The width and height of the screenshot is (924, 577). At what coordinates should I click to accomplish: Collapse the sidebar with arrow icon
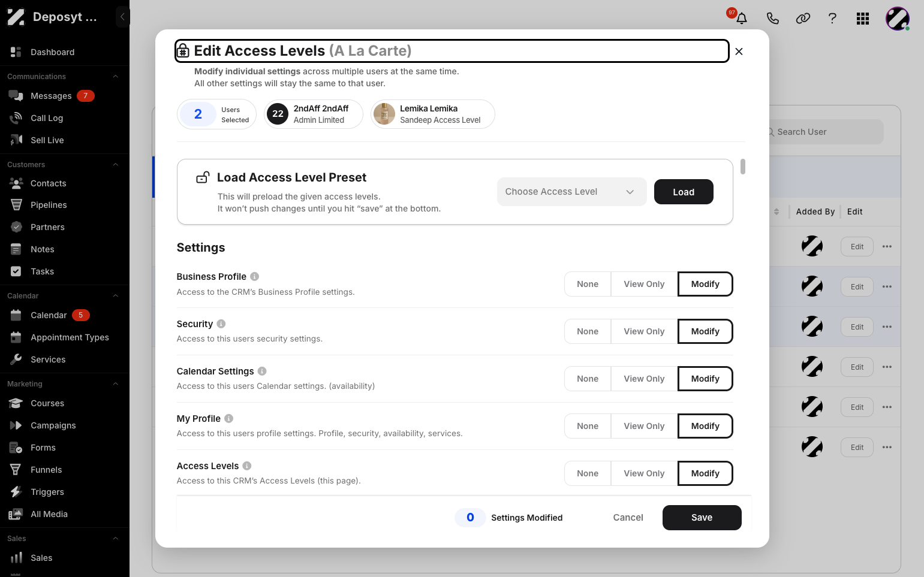click(122, 17)
